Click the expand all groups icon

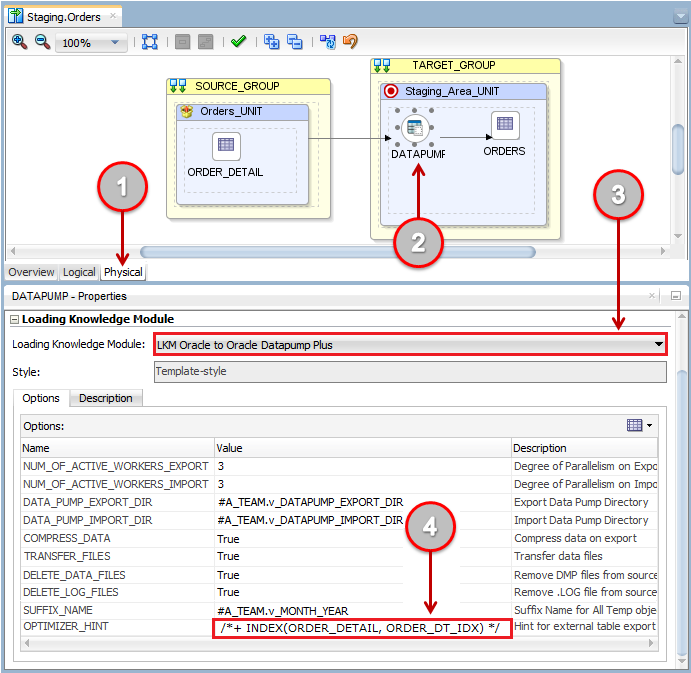click(272, 42)
